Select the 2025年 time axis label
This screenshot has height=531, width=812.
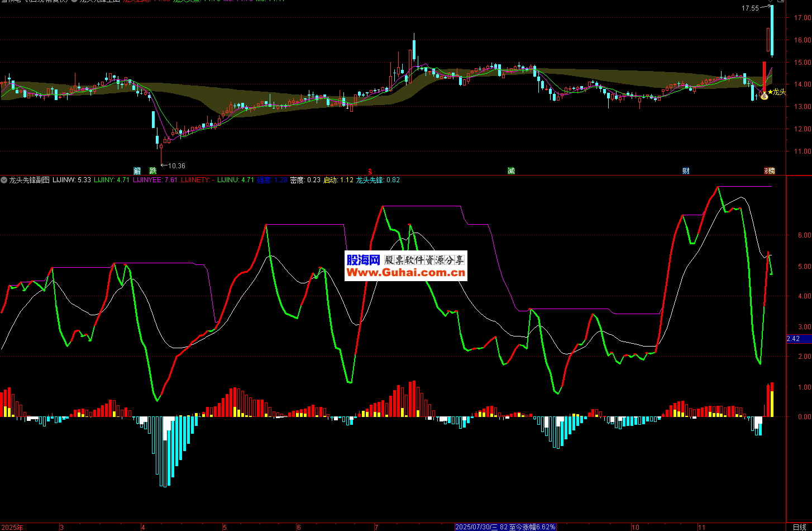click(12, 527)
